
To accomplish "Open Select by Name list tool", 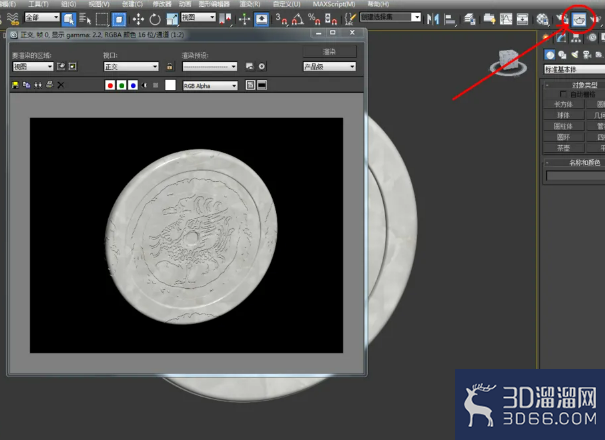I will (x=85, y=19).
